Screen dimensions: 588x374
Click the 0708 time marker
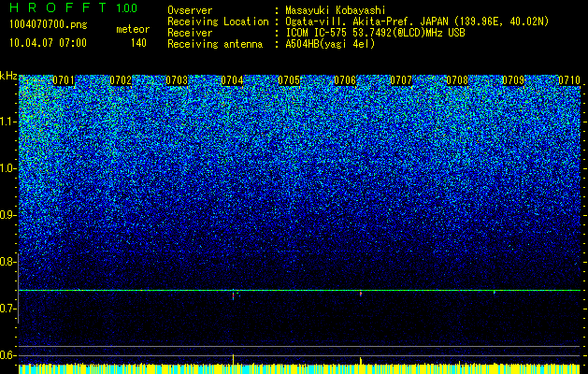[x=457, y=80]
